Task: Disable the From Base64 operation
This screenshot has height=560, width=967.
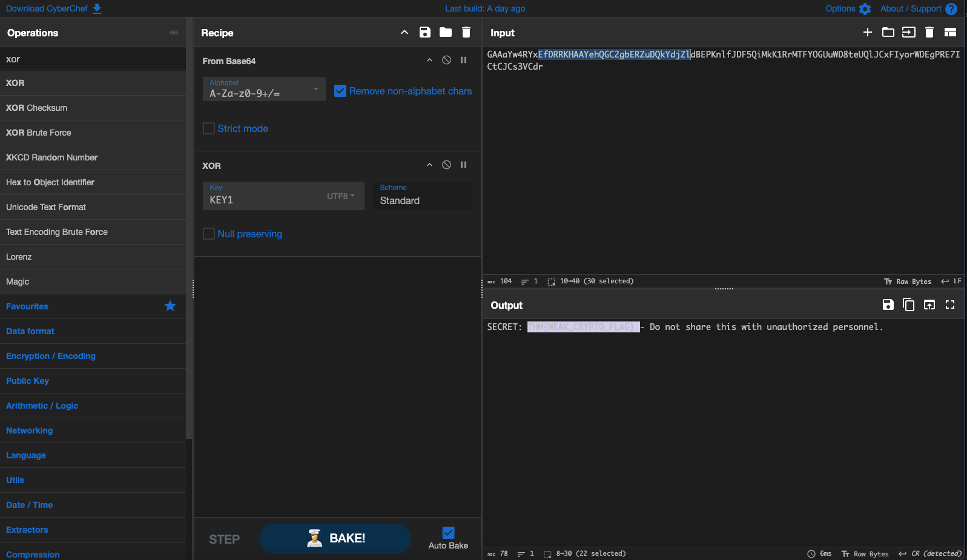Action: pyautogui.click(x=446, y=61)
